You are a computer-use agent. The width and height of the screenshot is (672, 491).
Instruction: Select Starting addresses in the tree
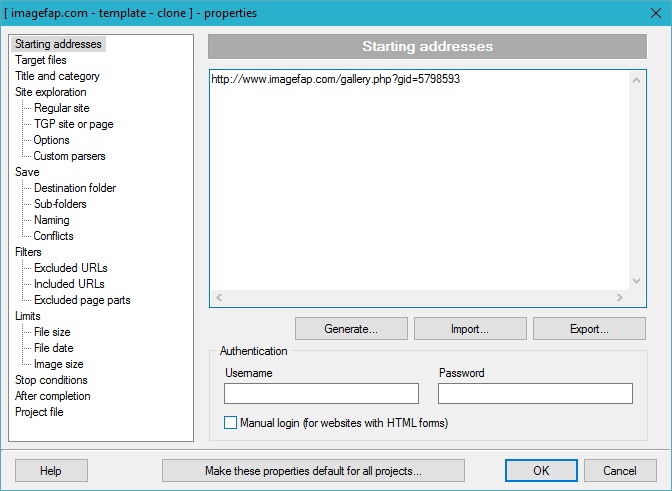tap(58, 44)
